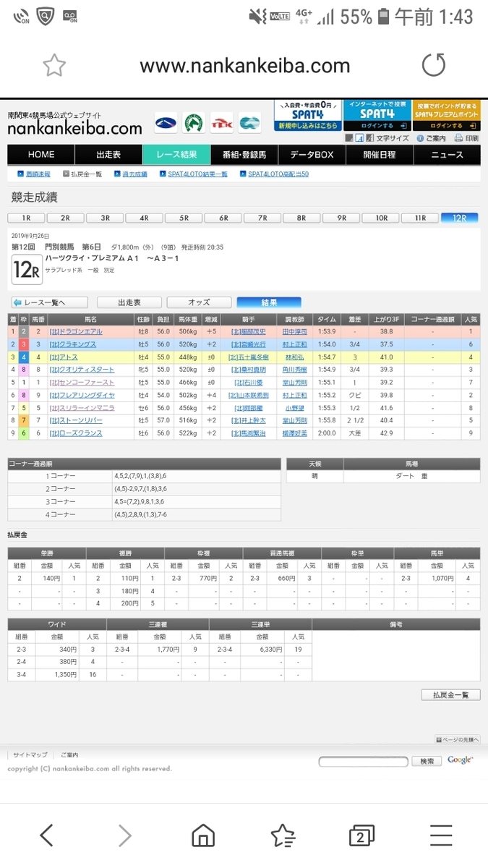The image size is (488, 868).
Task: Open the 番組・登録馬 menu item
Action: coord(244,155)
